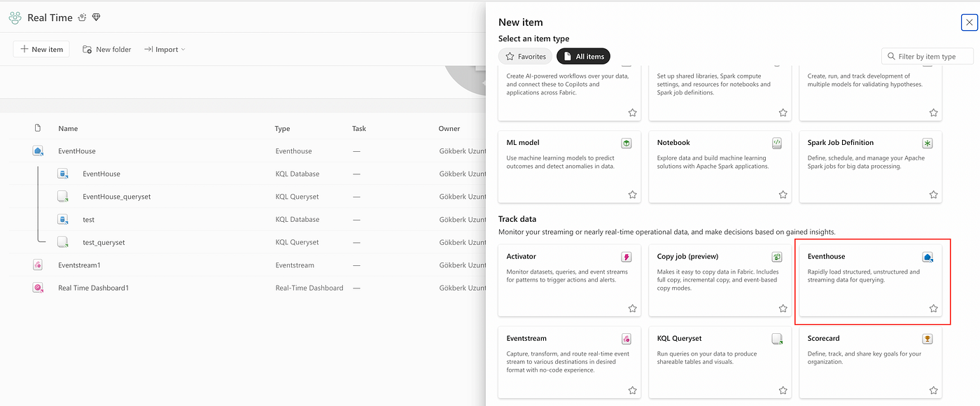
Task: Toggle favorite star on Scorecard
Action: click(933, 390)
